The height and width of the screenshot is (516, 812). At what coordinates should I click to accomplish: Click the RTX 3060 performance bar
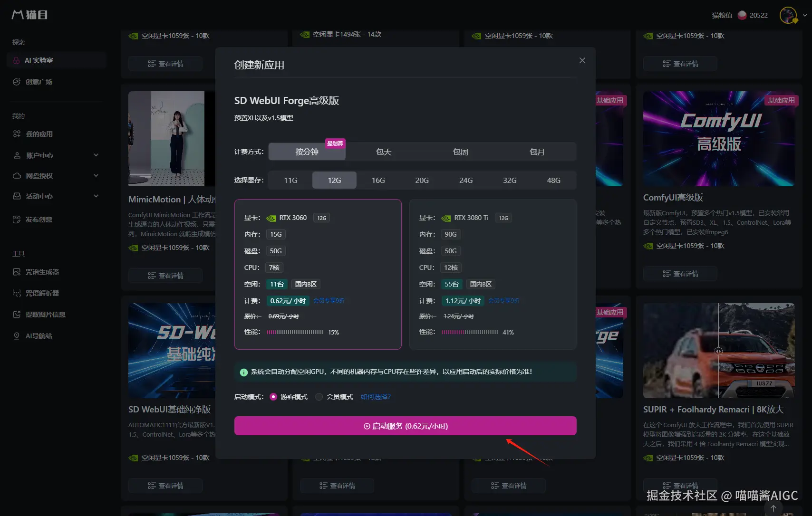point(295,332)
